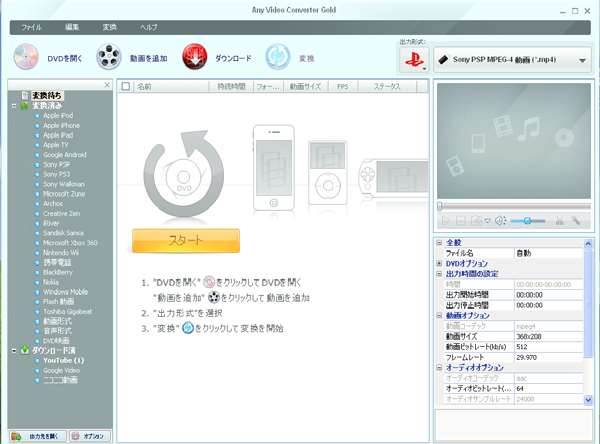Click the play button in preview
Viewport: 600px width, 444px height.
point(446,221)
